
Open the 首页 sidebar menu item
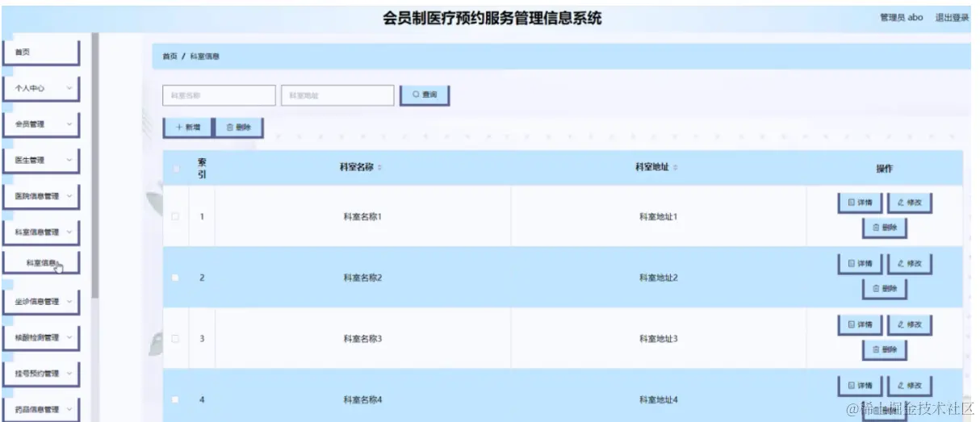pyautogui.click(x=41, y=52)
